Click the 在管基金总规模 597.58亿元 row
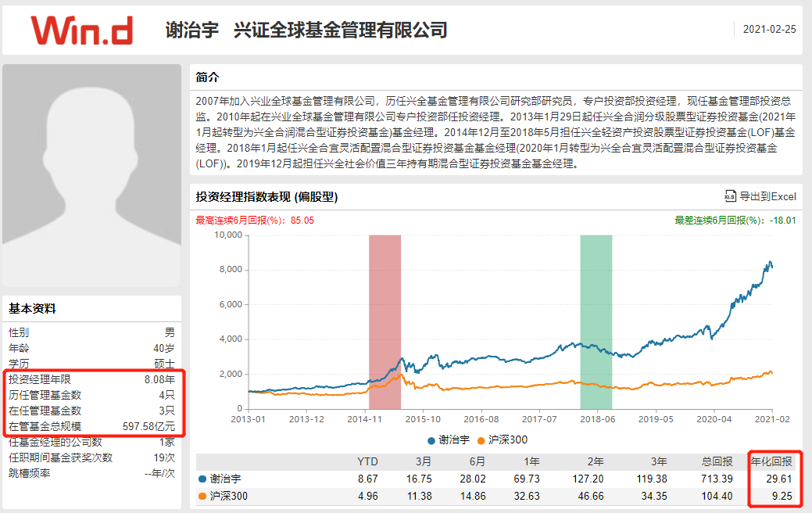Image resolution: width=812 pixels, height=513 pixels. pyautogui.click(x=91, y=426)
